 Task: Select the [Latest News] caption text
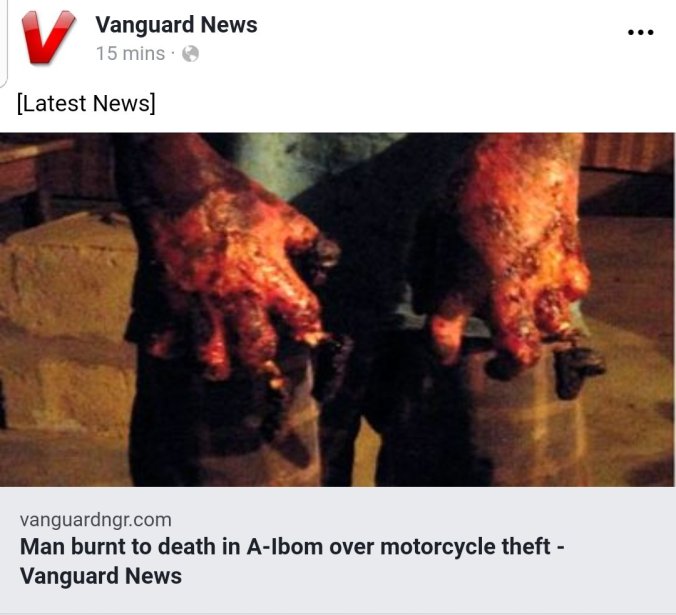(x=86, y=103)
